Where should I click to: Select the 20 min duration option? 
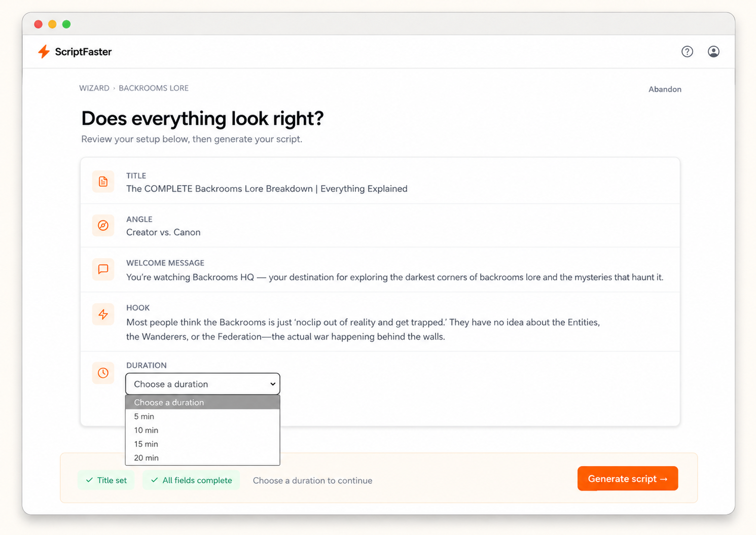pos(203,457)
